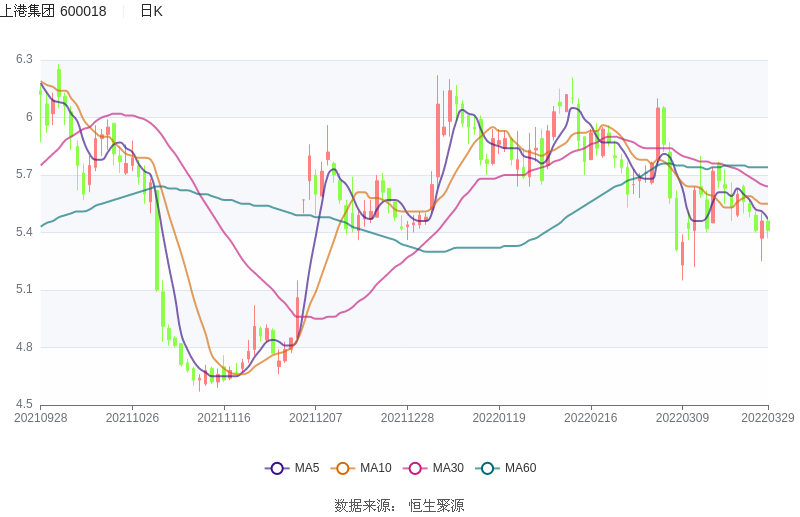Image resolution: width=800 pixels, height=517 pixels.
Task: Select the 20220216 date on the x-axis
Action: (x=591, y=418)
